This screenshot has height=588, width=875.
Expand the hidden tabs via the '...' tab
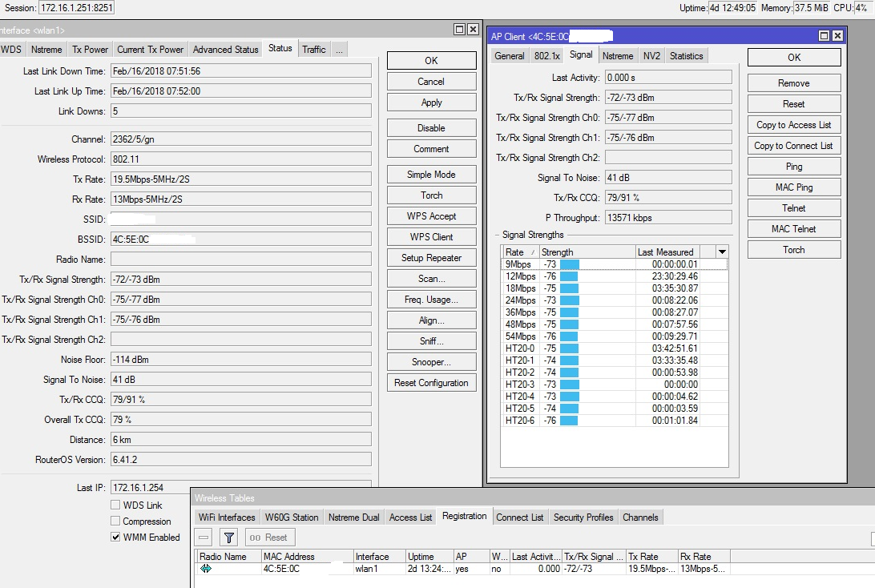(340, 50)
